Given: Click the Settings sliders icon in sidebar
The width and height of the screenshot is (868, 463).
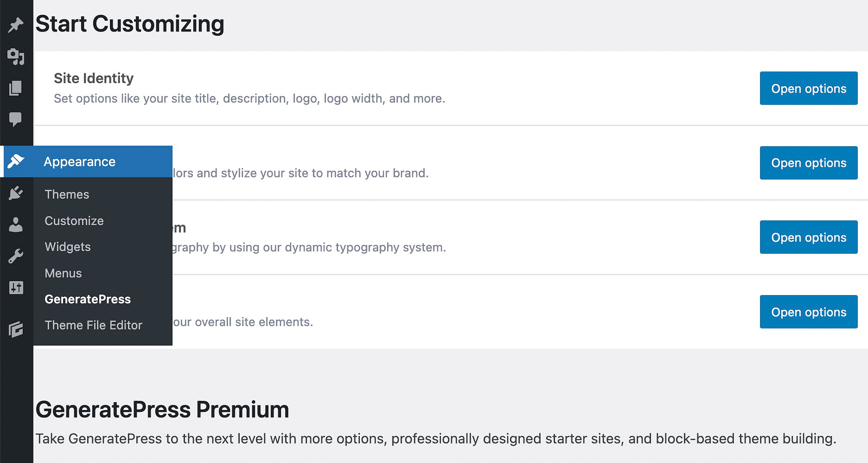Looking at the screenshot, I should point(16,288).
